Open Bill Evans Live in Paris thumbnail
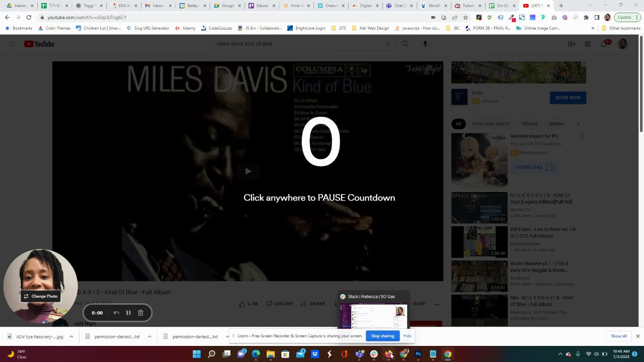 479,241
